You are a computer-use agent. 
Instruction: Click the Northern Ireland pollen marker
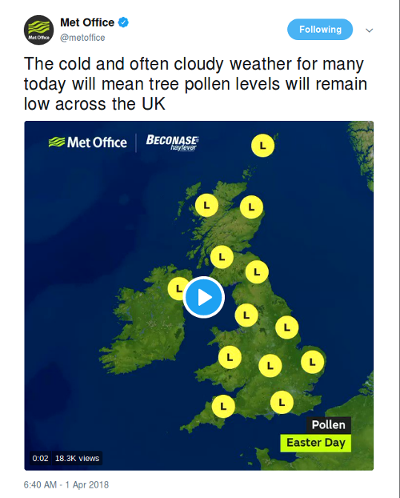pyautogui.click(x=177, y=288)
